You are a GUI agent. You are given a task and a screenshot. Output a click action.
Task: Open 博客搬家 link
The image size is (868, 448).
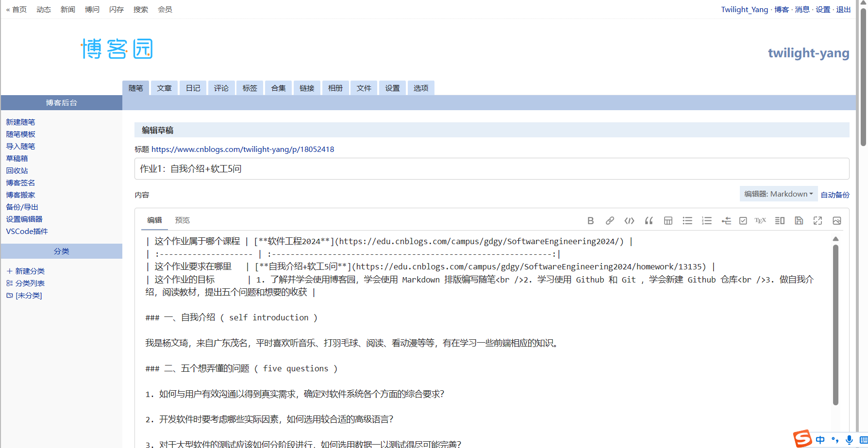tap(20, 195)
